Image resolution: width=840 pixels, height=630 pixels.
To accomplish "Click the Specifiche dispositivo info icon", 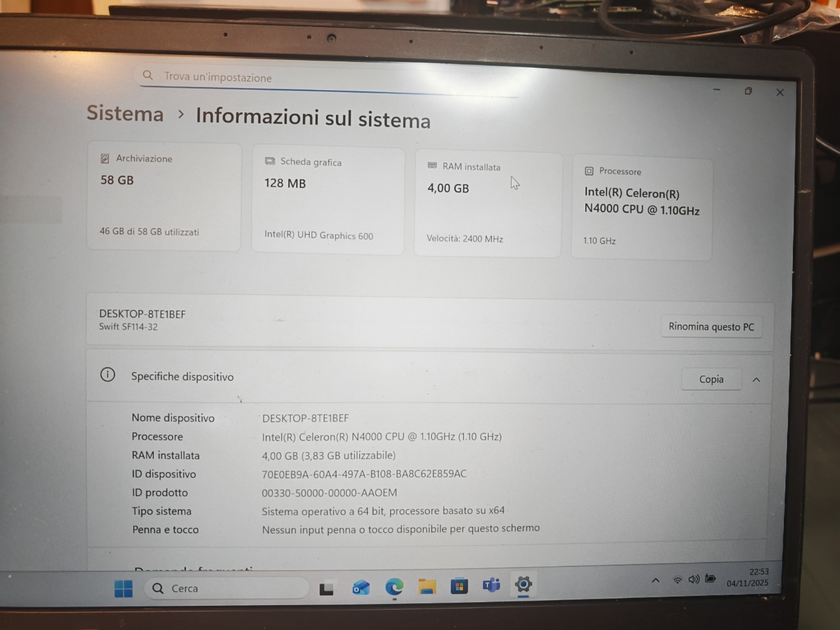I will pos(108,375).
